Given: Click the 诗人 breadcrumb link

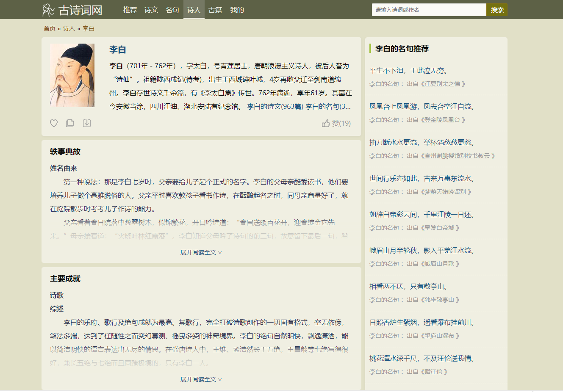Looking at the screenshot, I should click(x=69, y=28).
